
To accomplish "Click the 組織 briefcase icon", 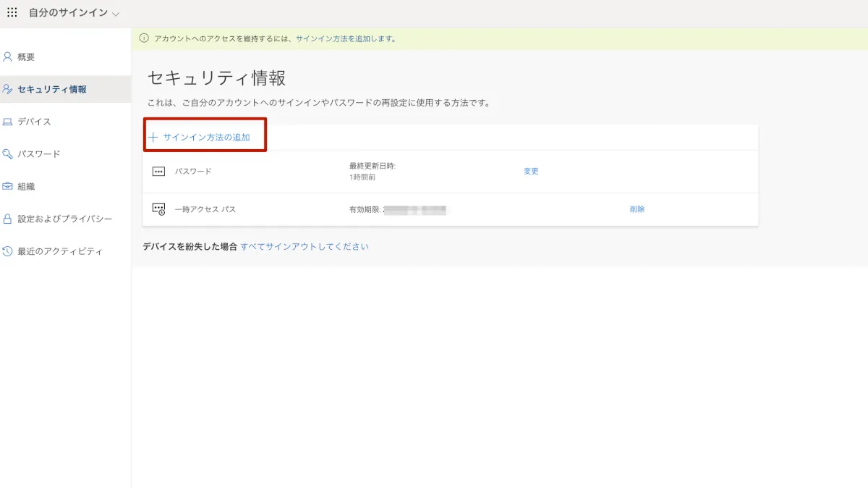I will [7, 186].
